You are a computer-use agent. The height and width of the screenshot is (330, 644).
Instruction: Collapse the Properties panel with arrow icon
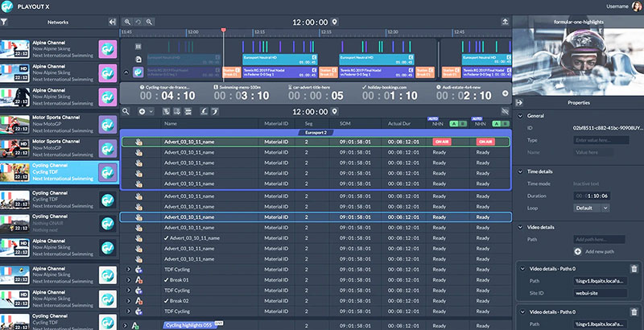point(519,102)
